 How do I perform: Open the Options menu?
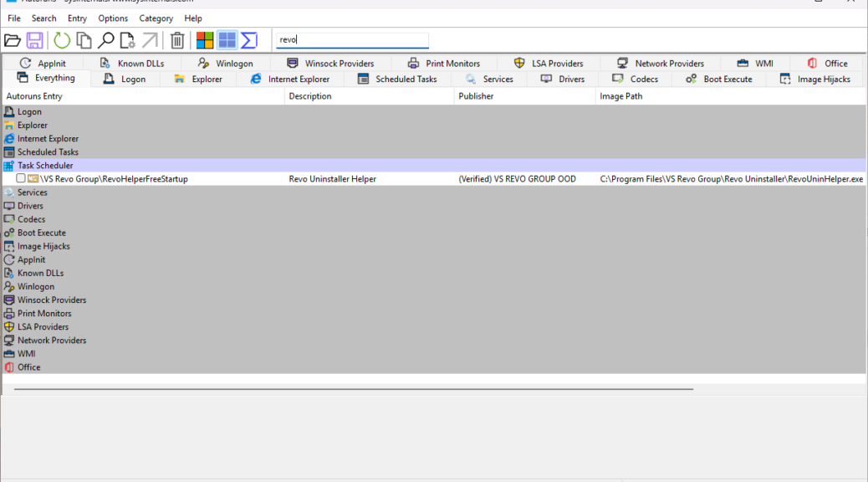[113, 18]
